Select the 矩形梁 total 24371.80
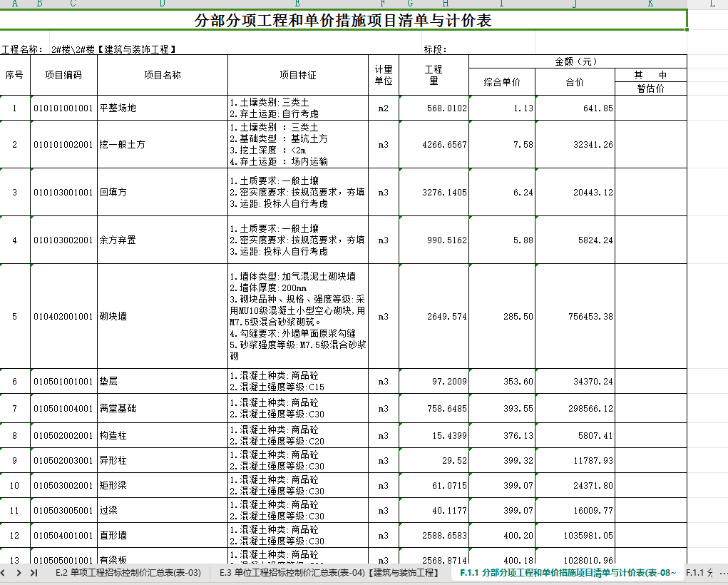The width and height of the screenshot is (728, 585). [575, 486]
